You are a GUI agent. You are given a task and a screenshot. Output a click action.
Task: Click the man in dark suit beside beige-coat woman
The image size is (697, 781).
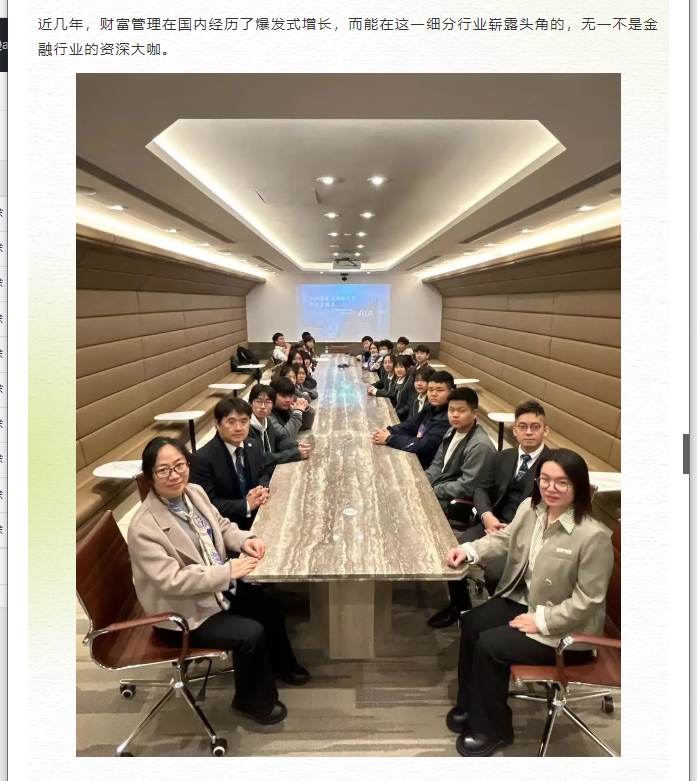(x=232, y=461)
